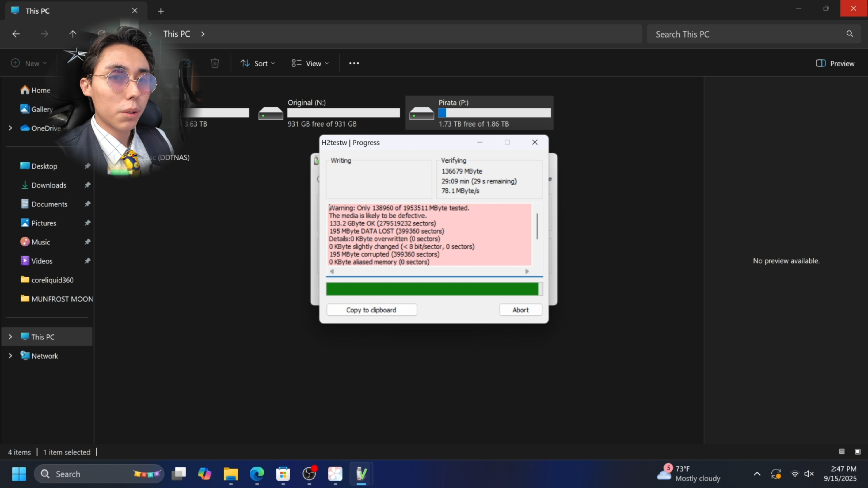This screenshot has width=868, height=488.
Task: Open the See more (three dots) menu
Action: tap(354, 63)
